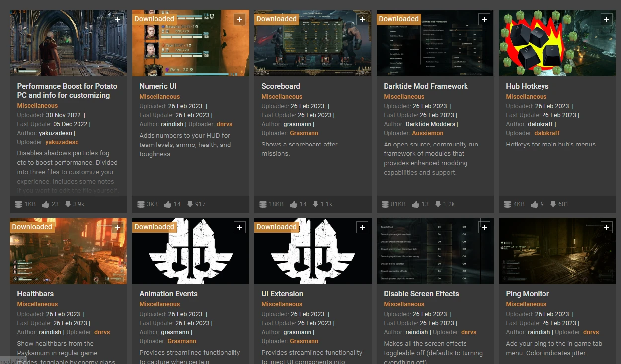This screenshot has height=364, width=621.
Task: Click plus icon on Numeric UI card
Action: [x=240, y=19]
